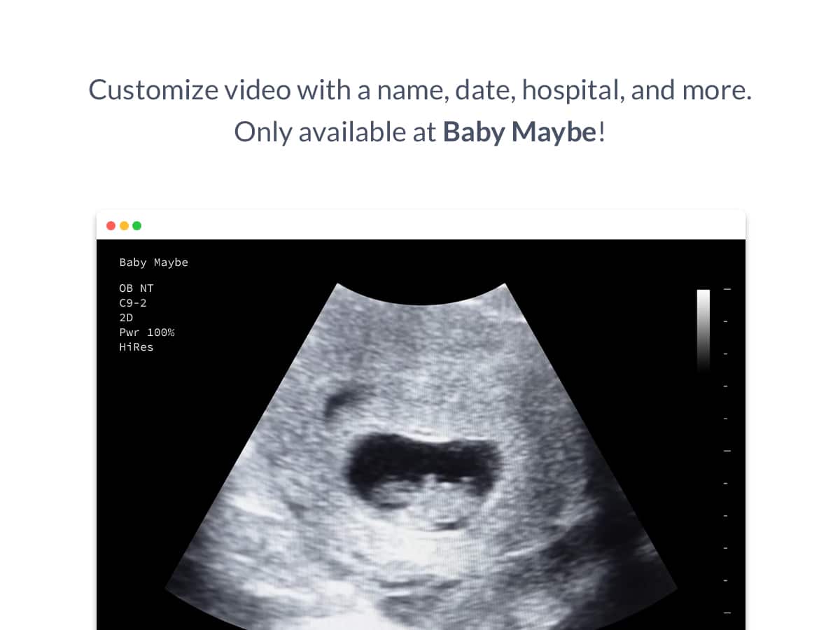Click the bold Baby Maybe text in the headline
The width and height of the screenshot is (840, 630).
click(519, 132)
